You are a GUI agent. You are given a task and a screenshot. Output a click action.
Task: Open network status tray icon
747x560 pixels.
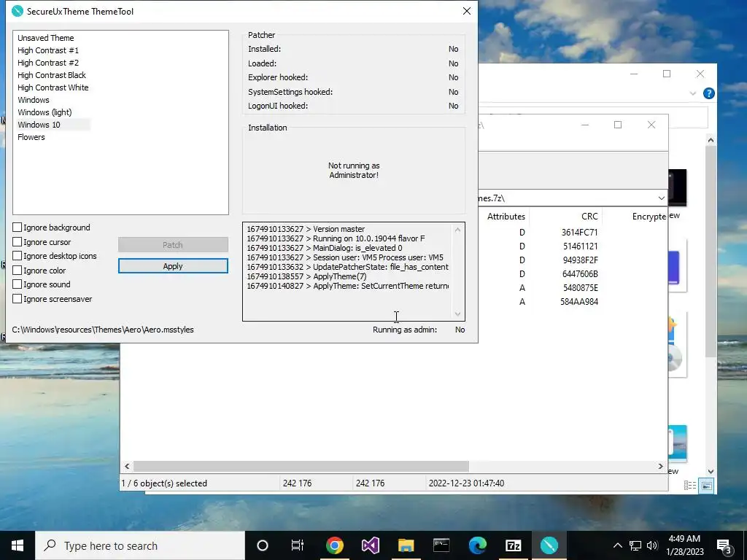coord(635,545)
